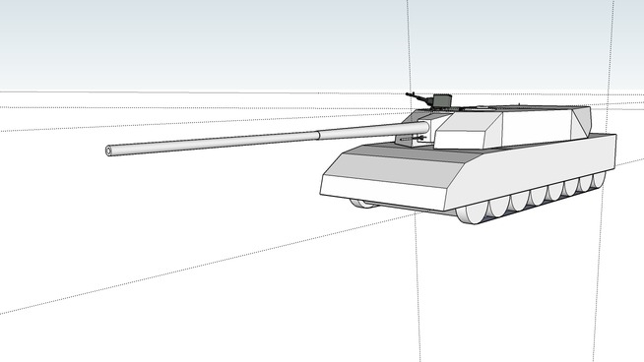Click the hull's right side panel

534,171
